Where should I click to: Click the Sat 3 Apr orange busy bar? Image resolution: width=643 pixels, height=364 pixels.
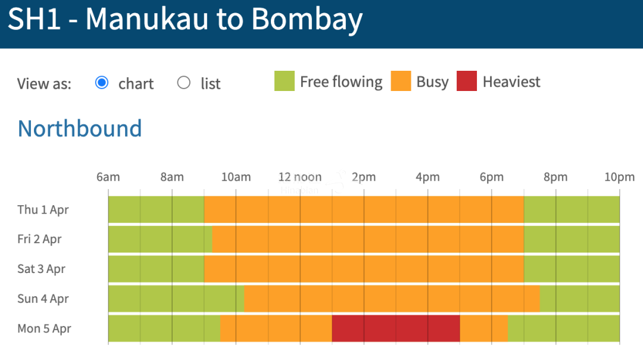click(x=364, y=269)
